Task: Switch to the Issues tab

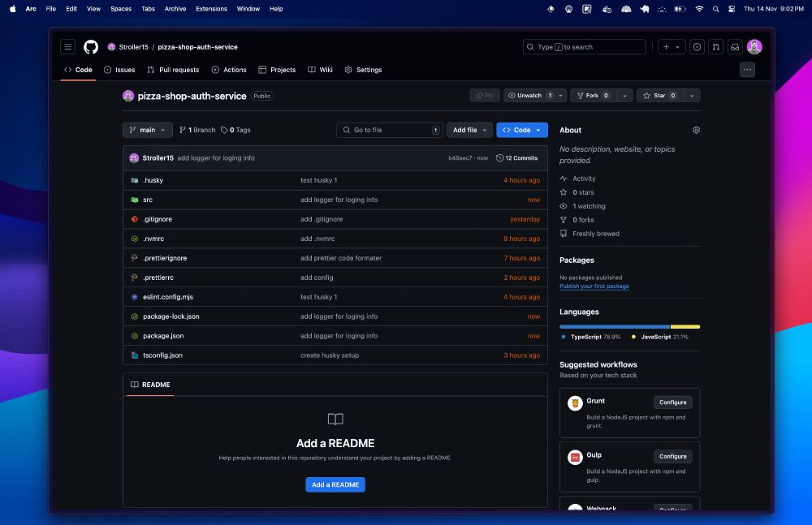Action: [119, 70]
